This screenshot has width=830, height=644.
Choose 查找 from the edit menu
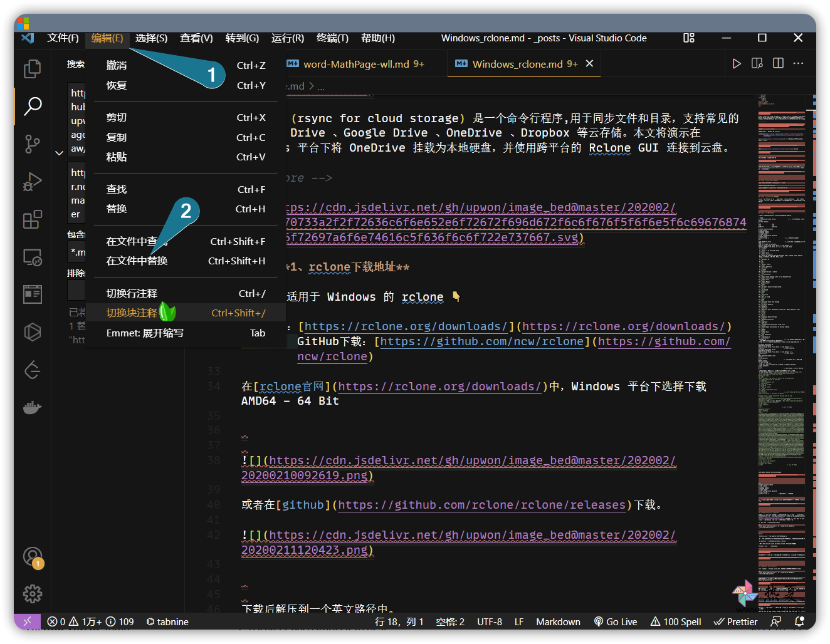coord(186,189)
